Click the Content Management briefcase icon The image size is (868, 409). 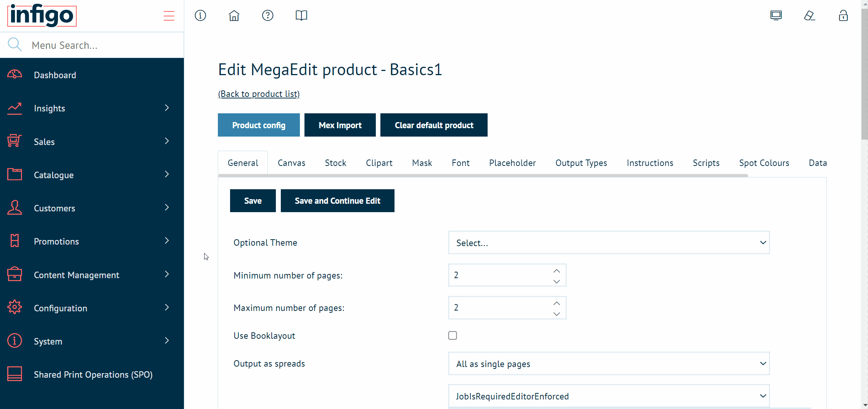pos(14,275)
